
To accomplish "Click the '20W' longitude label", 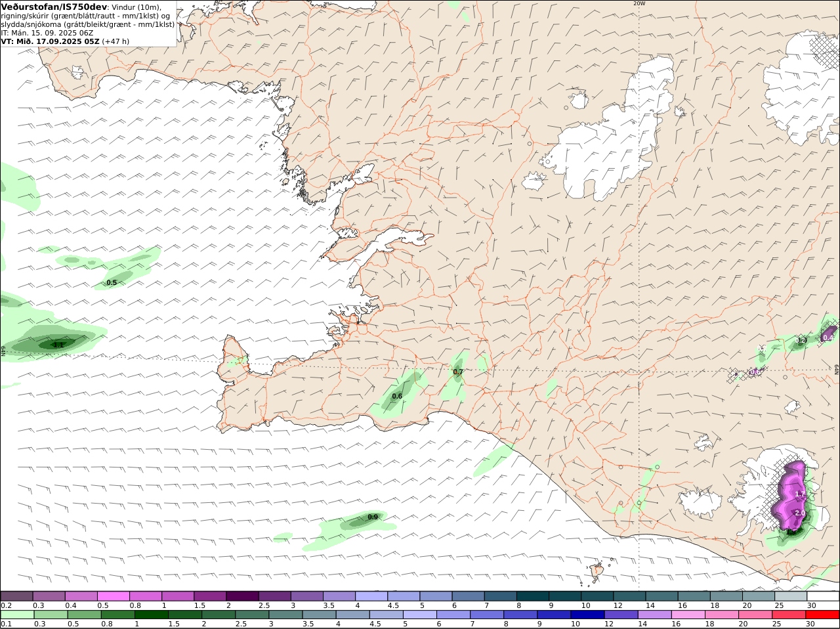I will point(639,3).
